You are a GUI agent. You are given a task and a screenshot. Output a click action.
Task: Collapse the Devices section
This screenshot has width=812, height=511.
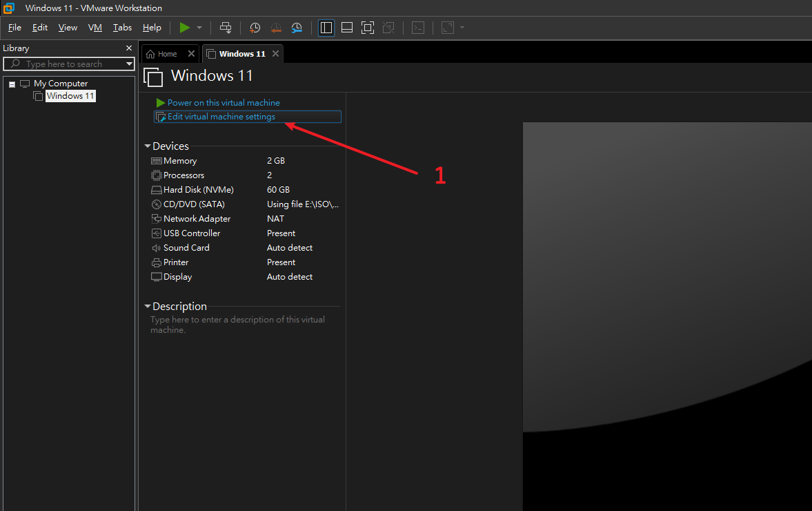148,146
